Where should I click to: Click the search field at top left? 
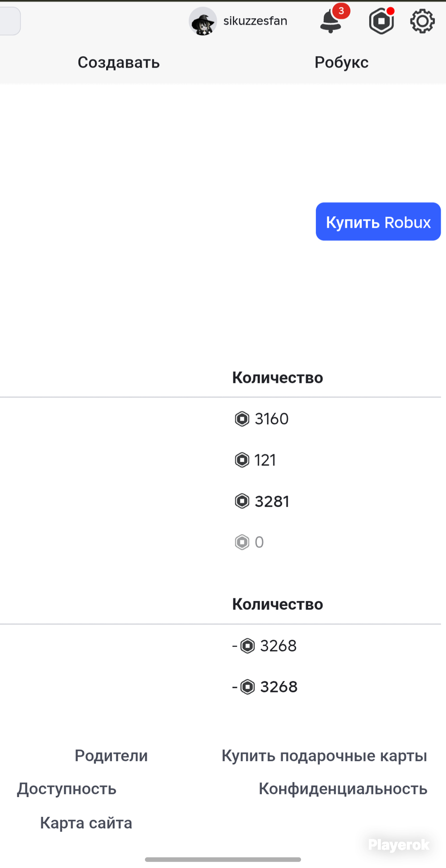coord(10,21)
